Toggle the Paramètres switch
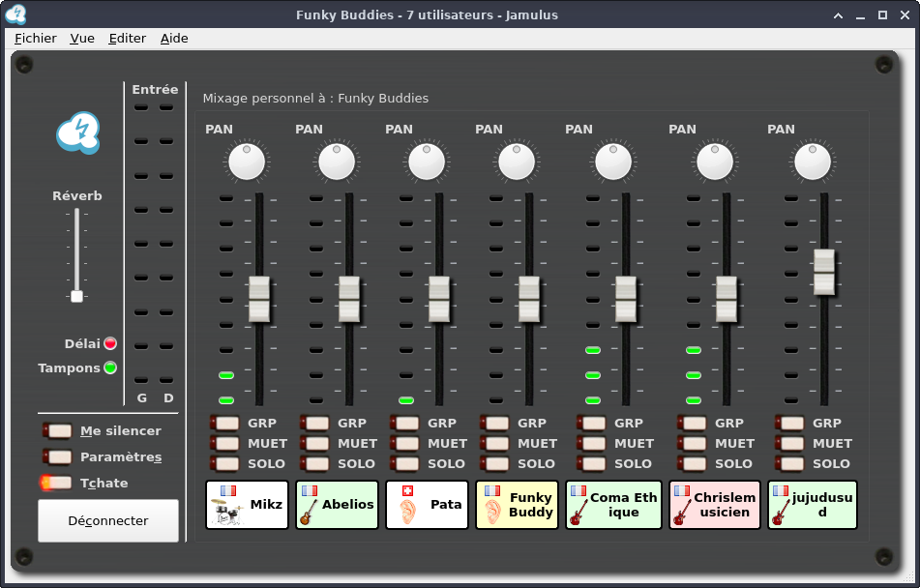The height and width of the screenshot is (588, 920). tap(57, 456)
